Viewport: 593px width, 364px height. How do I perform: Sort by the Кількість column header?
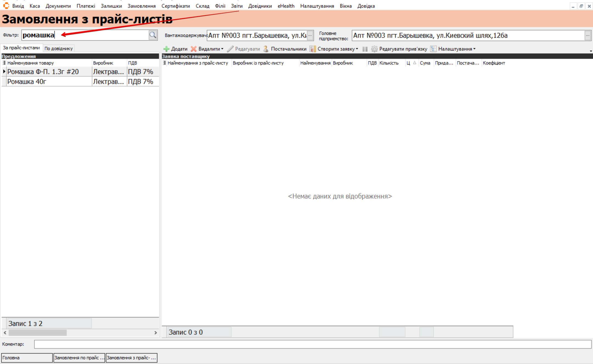click(389, 63)
